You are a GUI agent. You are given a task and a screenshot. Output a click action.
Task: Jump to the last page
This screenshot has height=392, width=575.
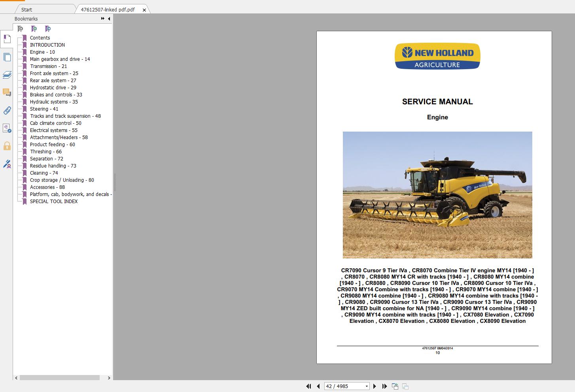click(x=384, y=386)
